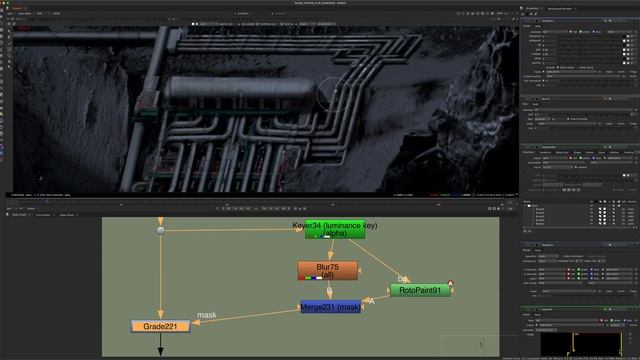640x360 pixels.
Task: Toggle RotoPaint output red channel checkbox
Action: click(571, 158)
